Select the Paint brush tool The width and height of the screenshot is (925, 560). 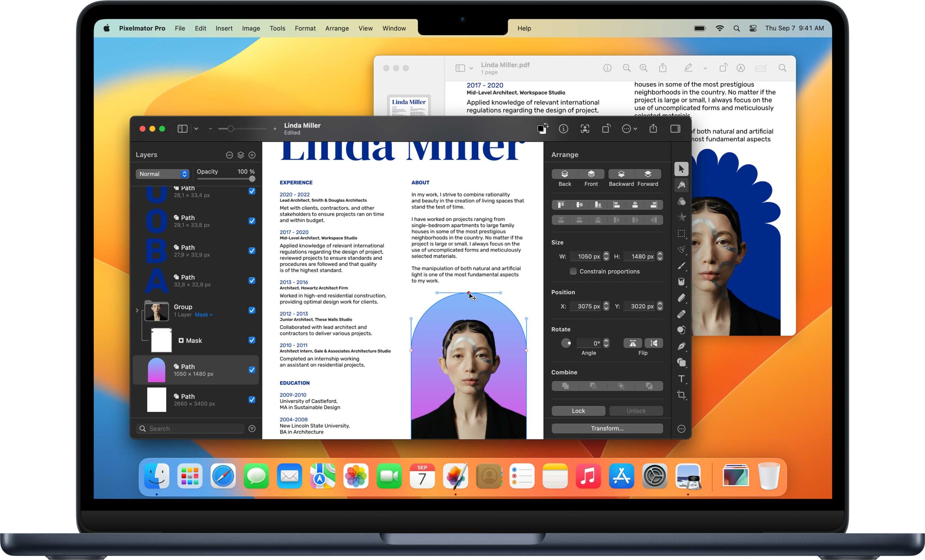click(681, 266)
